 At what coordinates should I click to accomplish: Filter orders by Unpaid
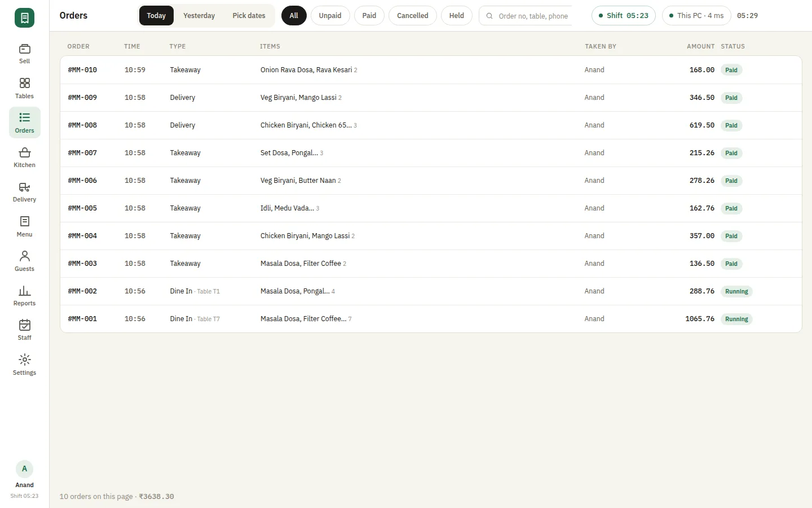(330, 16)
